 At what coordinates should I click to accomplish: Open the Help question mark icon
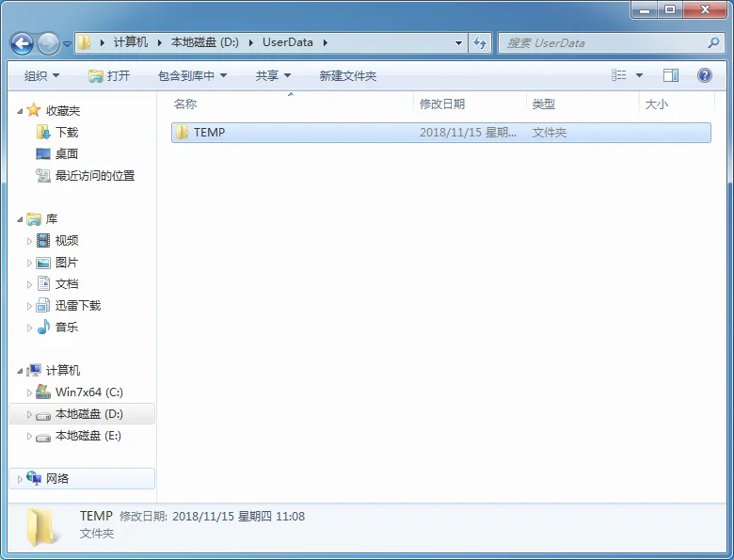point(704,75)
